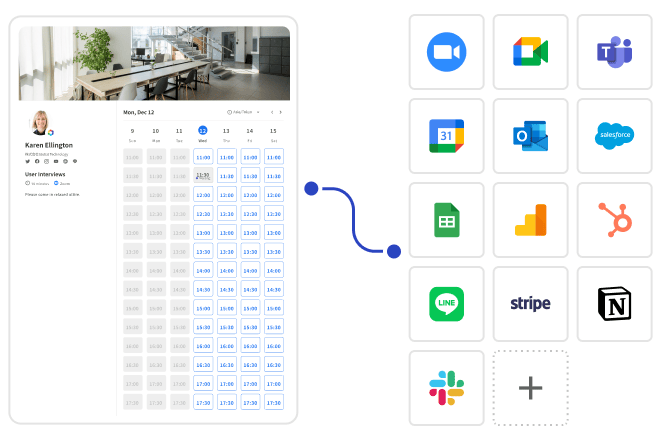
Task: Click the Google Analytics icon
Action: (530, 220)
